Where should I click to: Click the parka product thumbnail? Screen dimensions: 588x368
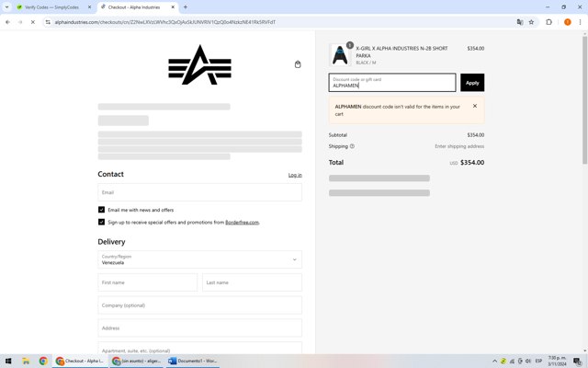tap(340, 55)
